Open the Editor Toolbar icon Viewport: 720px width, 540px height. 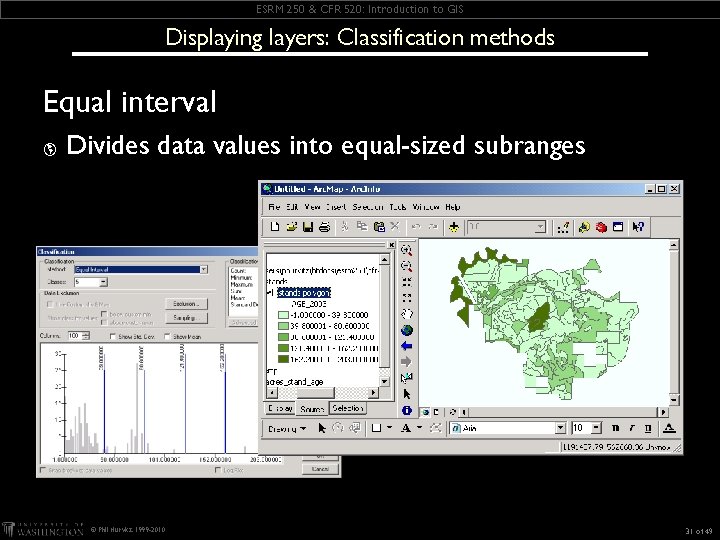(x=563, y=227)
